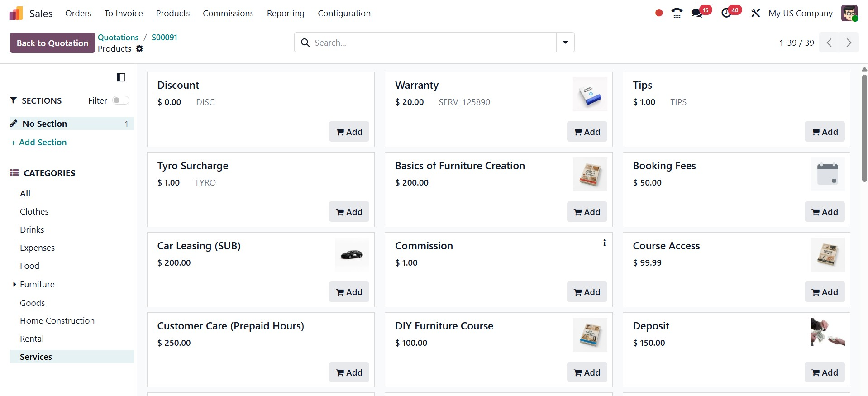
Task: Click the red recording status dot
Action: (x=659, y=13)
